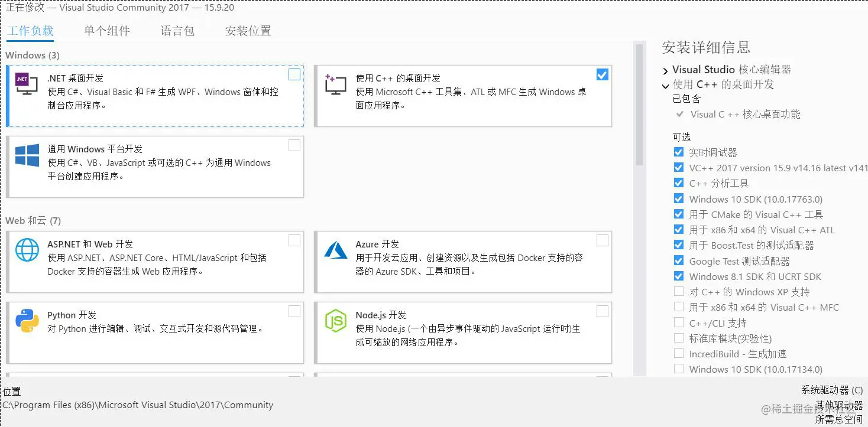The width and height of the screenshot is (868, 427).
Task: Click the Azure logo icon
Action: coord(335,250)
